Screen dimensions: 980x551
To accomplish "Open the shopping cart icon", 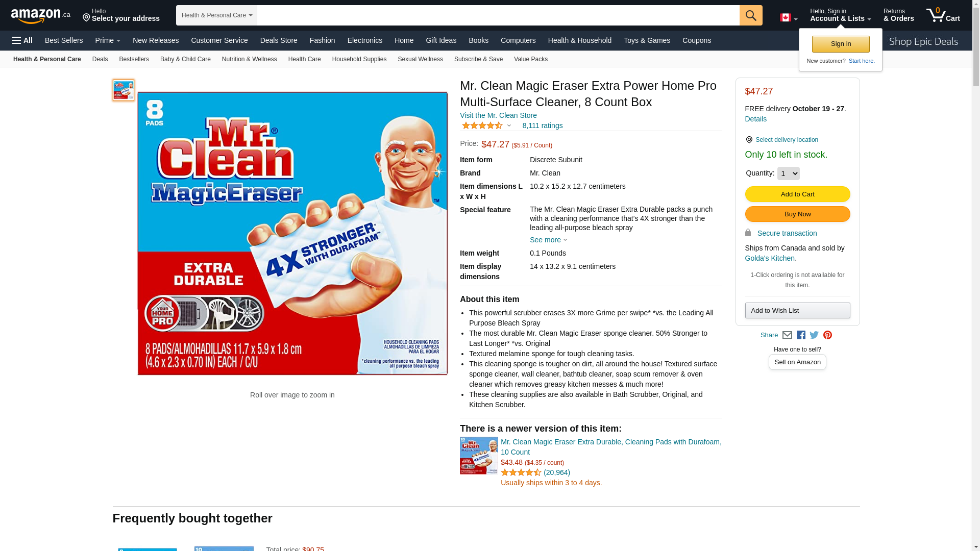I will (943, 15).
